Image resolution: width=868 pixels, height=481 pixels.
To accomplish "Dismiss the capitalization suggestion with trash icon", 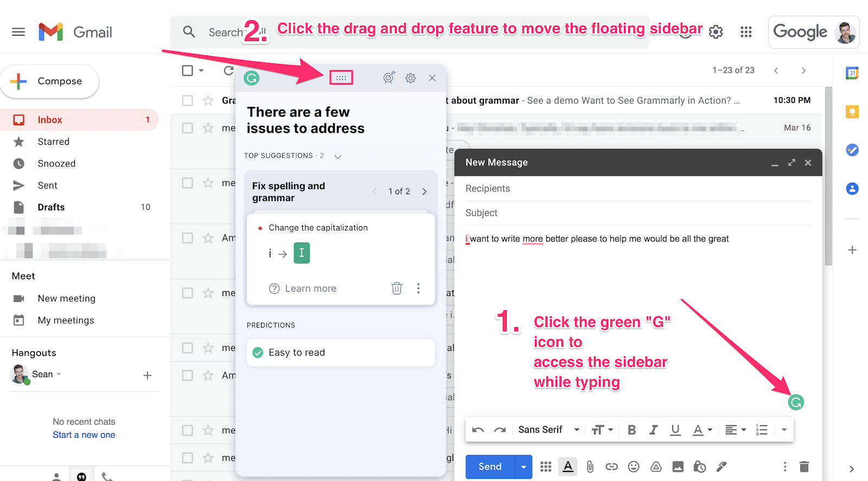I will tap(397, 288).
